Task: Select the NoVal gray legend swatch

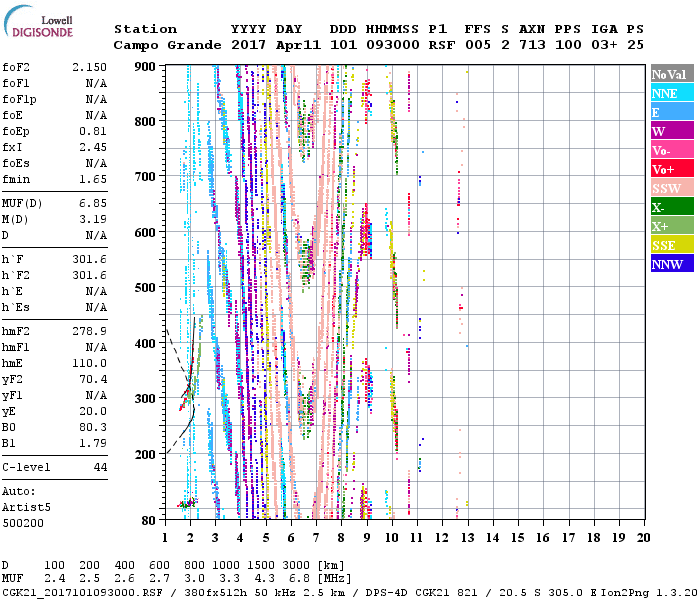Action: pos(670,74)
